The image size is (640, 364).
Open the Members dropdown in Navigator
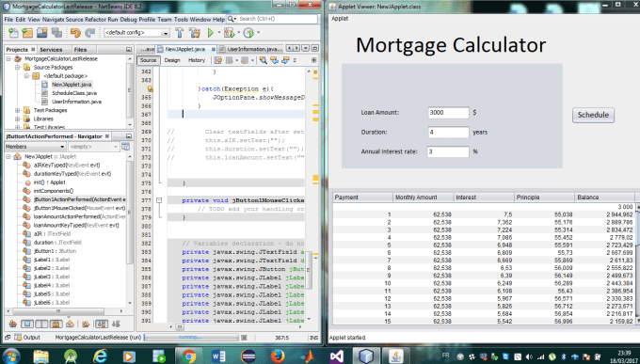pos(35,147)
